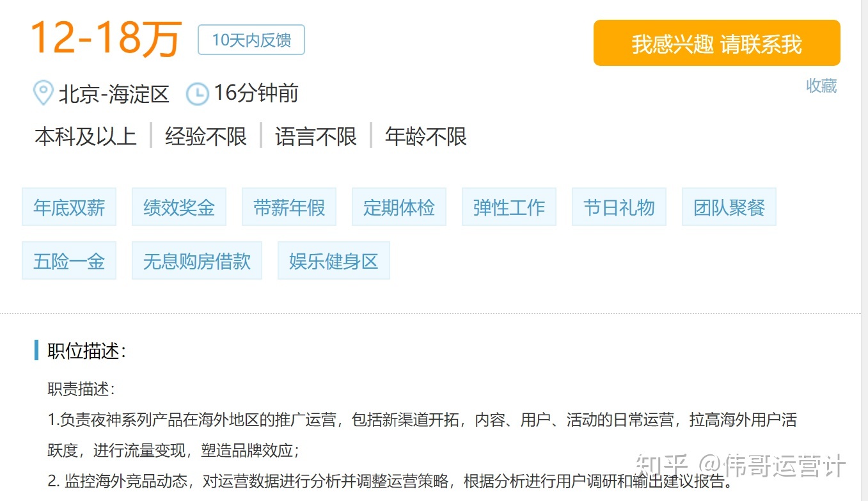868x501 pixels.
Task: Click the 收藏 link
Action: [821, 86]
